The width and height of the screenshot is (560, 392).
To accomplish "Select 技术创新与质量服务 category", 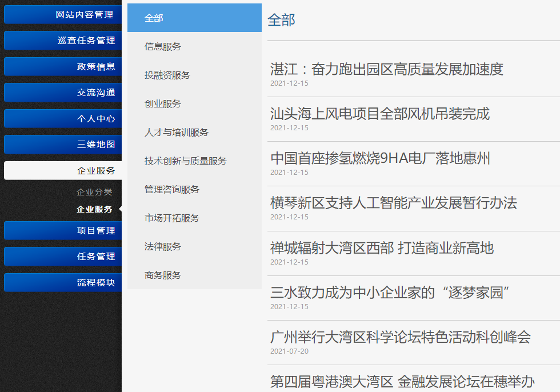I will coord(195,161).
